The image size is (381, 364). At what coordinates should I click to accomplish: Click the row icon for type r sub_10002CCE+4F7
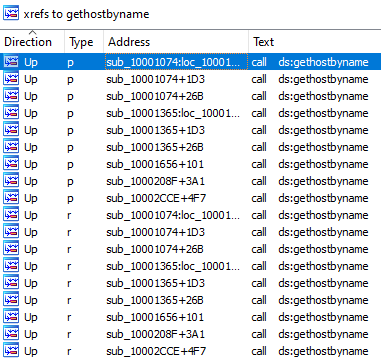11,351
